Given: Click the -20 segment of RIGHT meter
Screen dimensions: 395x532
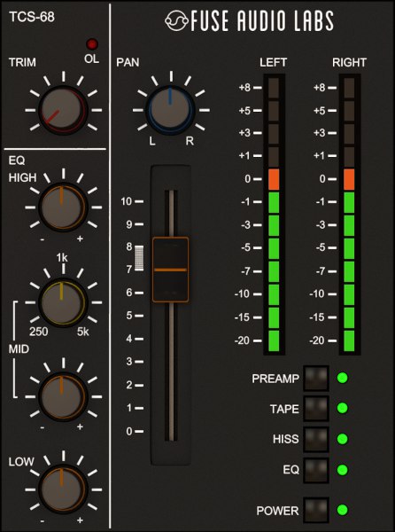Looking at the screenshot, I should click(x=349, y=340).
